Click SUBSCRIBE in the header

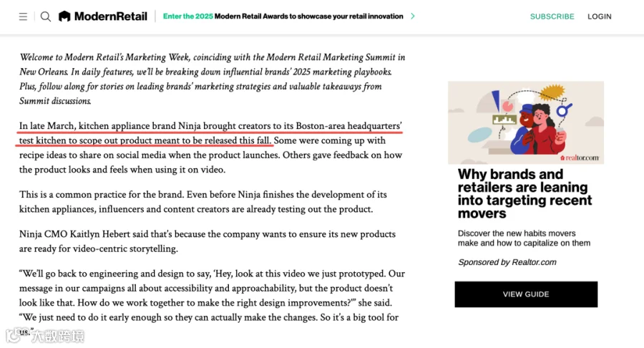coord(552,16)
